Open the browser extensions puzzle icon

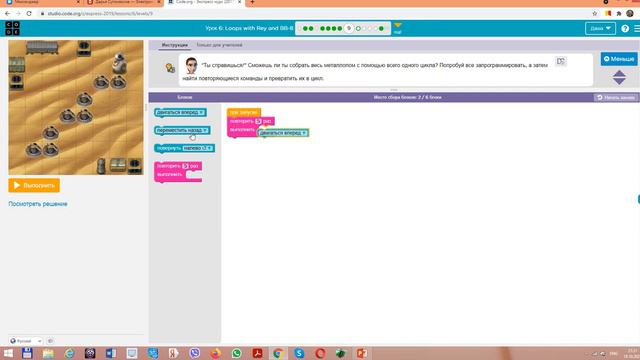[619, 13]
